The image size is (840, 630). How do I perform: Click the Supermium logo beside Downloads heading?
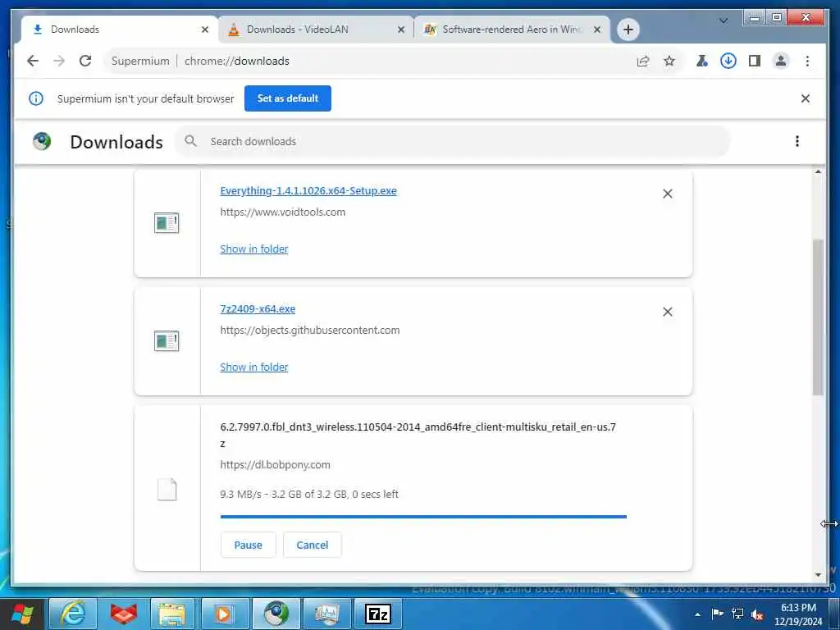(42, 141)
